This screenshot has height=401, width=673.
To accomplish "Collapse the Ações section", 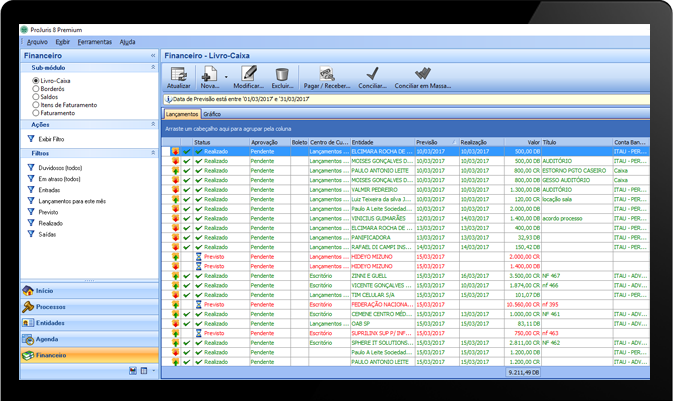I will (153, 124).
